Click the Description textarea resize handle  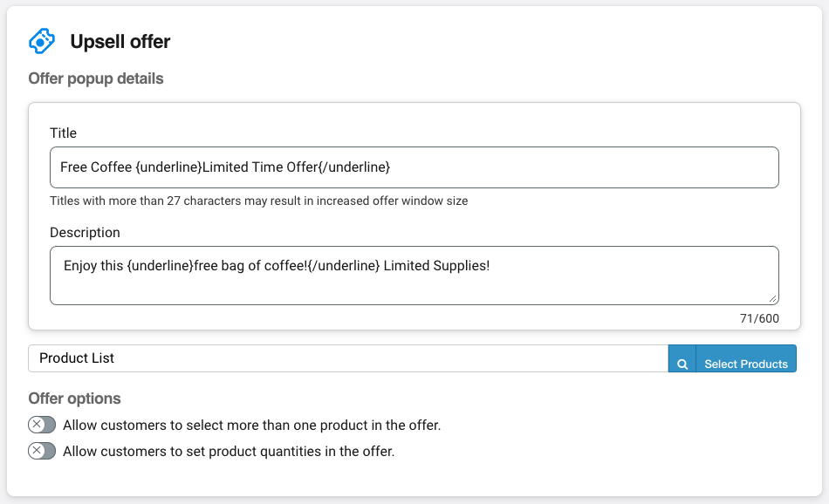point(773,299)
